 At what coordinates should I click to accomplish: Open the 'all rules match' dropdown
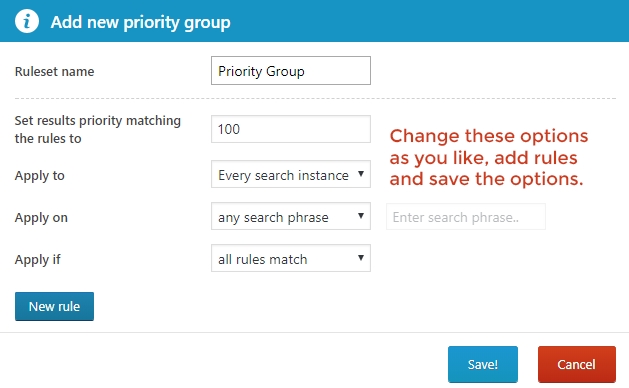[291, 258]
